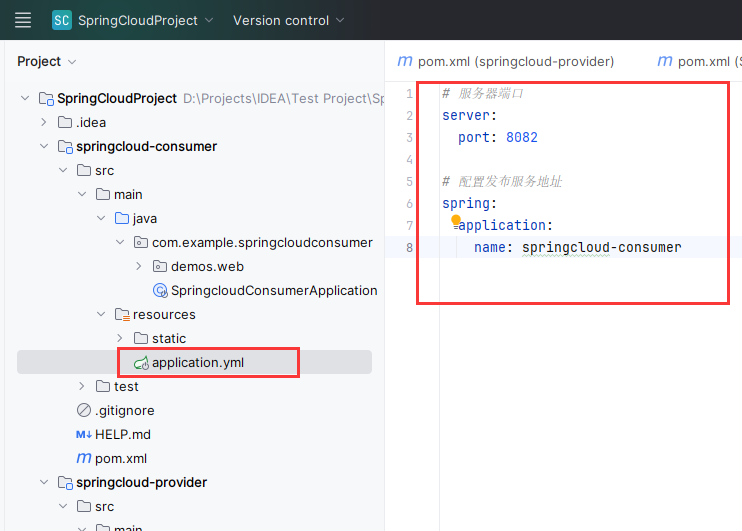Expand the static folder
This screenshot has width=742, height=531.
coord(120,338)
